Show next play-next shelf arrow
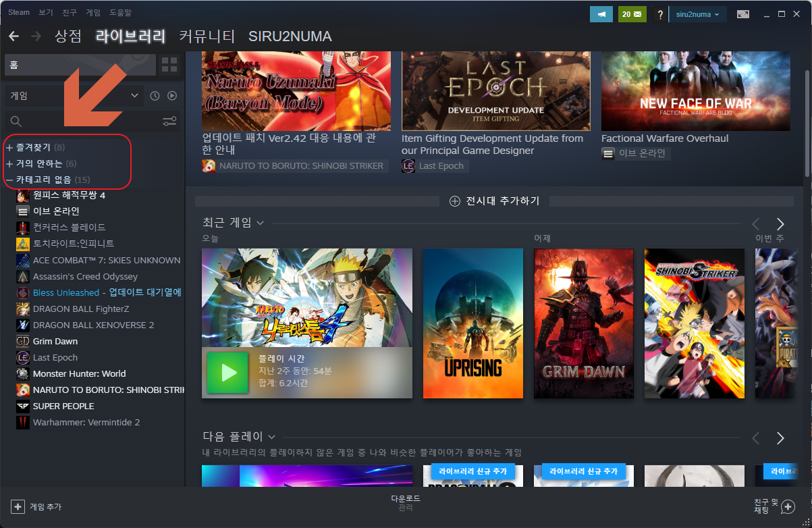 pos(780,438)
